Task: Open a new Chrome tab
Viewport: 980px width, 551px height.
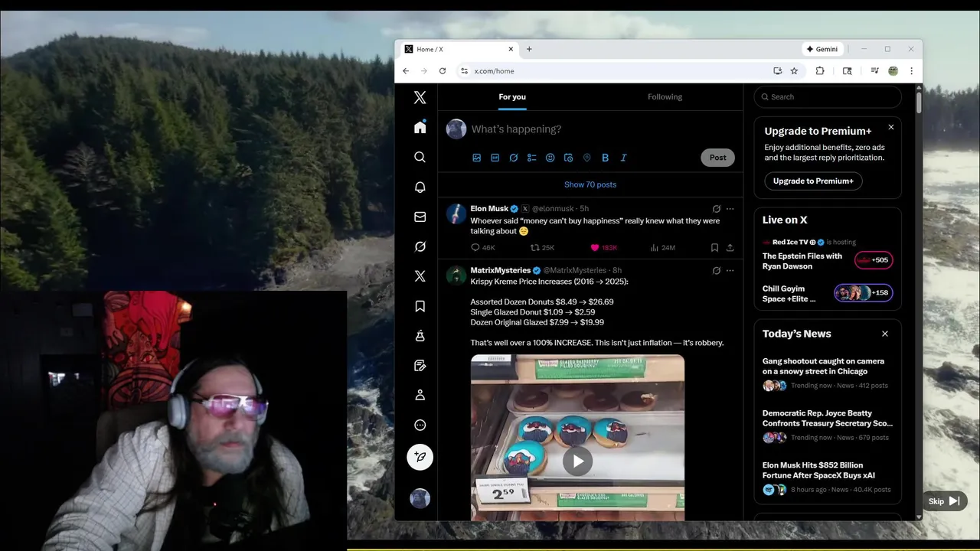Action: coord(528,49)
